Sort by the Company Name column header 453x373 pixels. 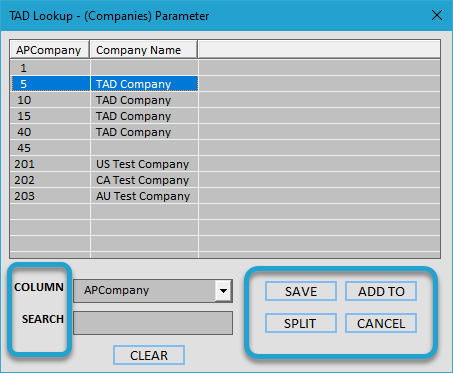tap(144, 50)
